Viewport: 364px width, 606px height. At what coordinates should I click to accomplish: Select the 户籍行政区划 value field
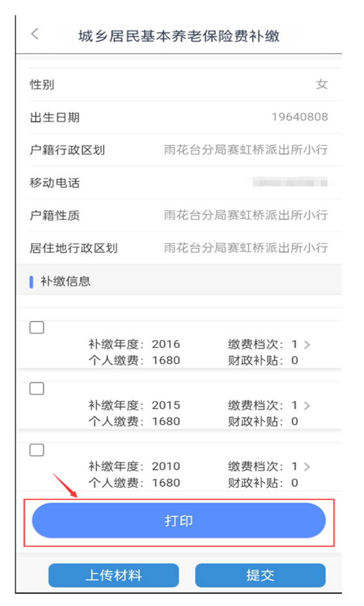pos(246,150)
